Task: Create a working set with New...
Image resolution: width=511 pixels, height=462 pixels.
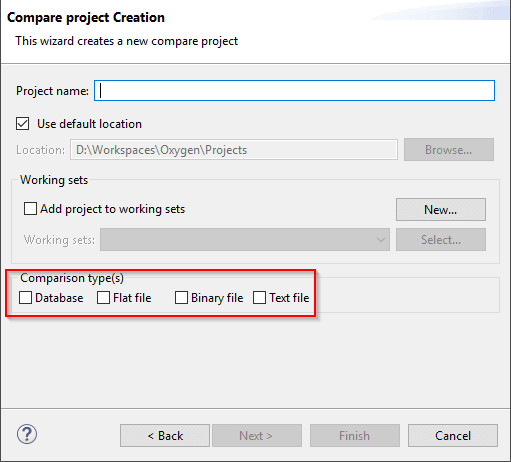Action: (441, 210)
